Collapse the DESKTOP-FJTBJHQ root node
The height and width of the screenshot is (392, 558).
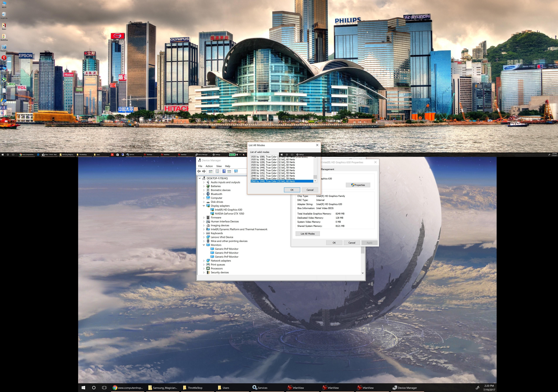tap(200, 178)
